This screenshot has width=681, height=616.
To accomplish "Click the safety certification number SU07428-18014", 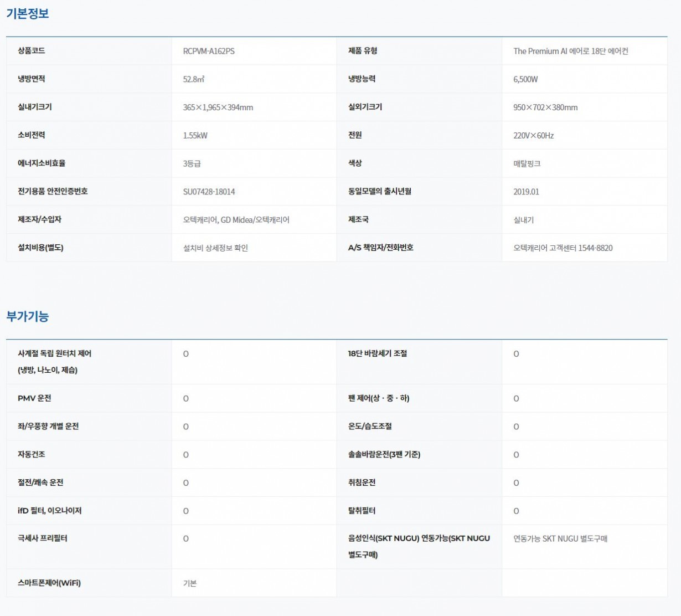I will [209, 192].
